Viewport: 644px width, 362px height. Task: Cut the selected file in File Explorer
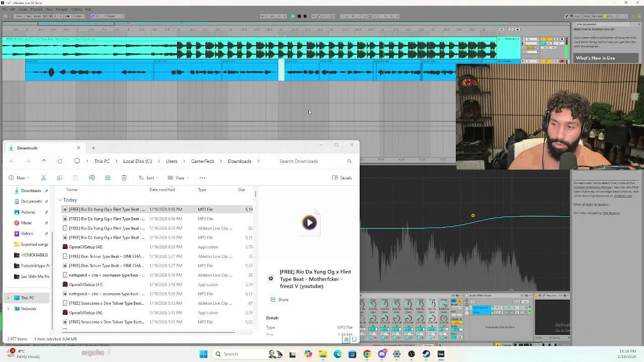click(x=43, y=177)
